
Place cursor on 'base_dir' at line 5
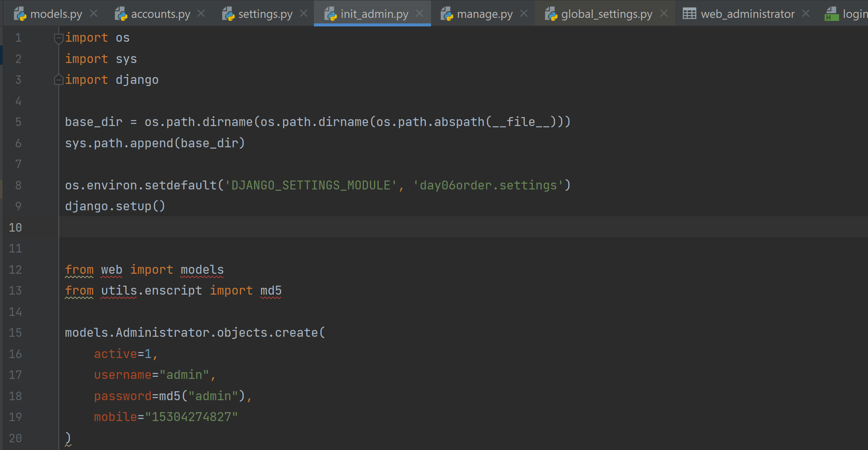coord(94,122)
